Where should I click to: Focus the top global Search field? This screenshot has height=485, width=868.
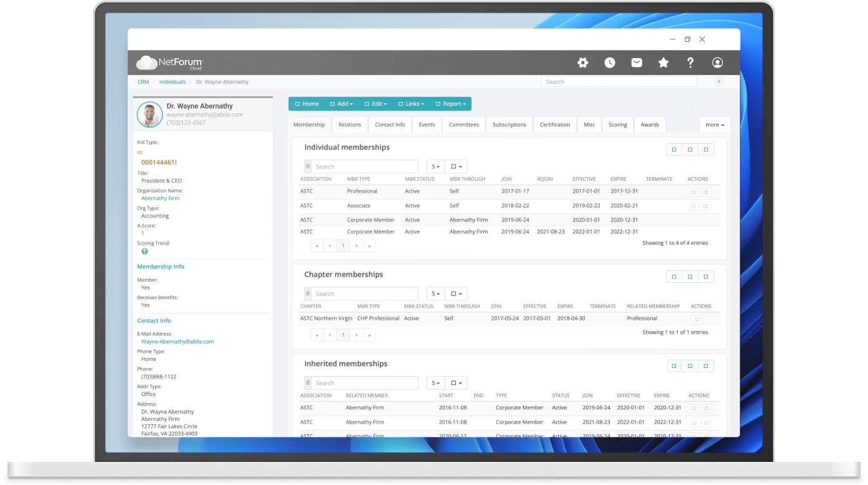pyautogui.click(x=619, y=82)
